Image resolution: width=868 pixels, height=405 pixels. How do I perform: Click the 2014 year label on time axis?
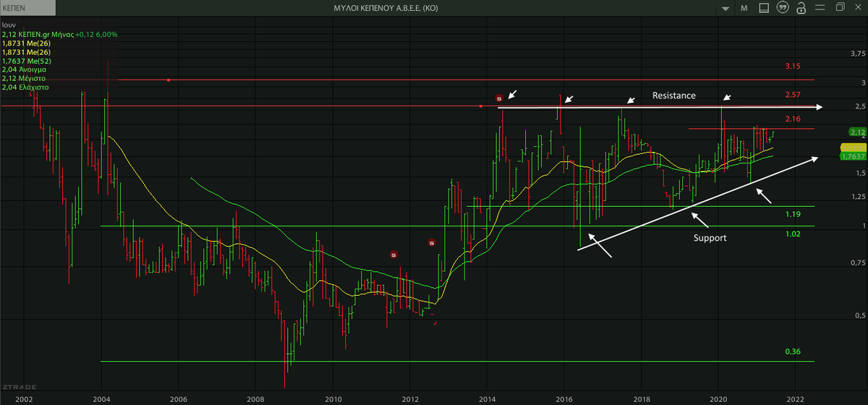(x=487, y=398)
